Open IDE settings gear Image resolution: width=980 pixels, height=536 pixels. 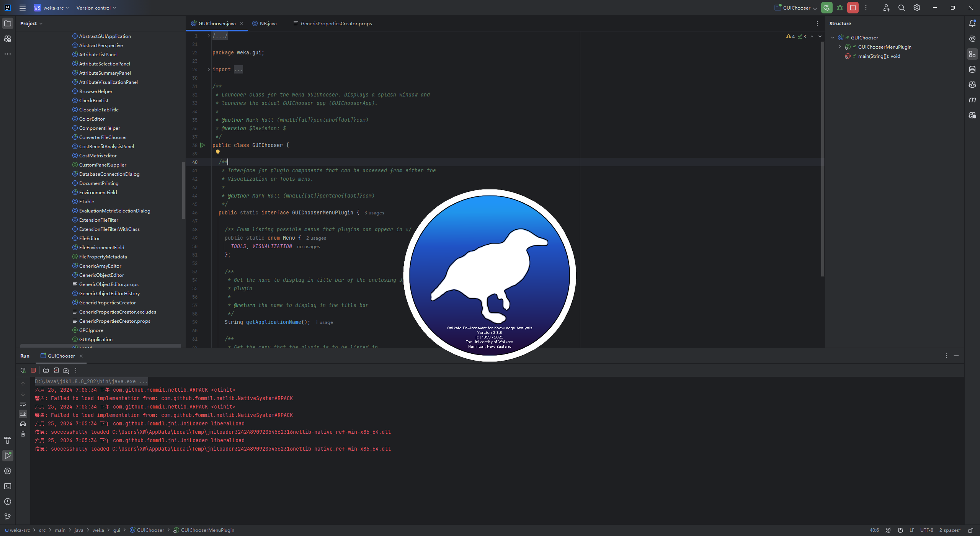tap(917, 8)
